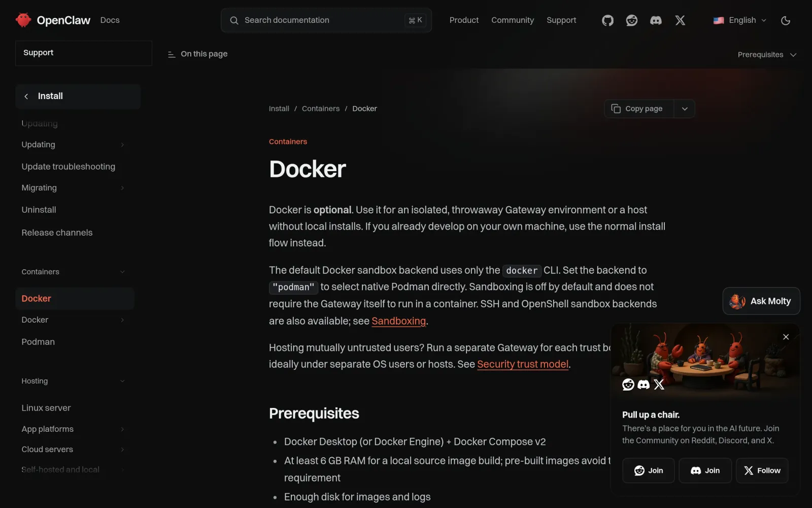
Task: Follow the Sandboxing link
Action: 398,321
